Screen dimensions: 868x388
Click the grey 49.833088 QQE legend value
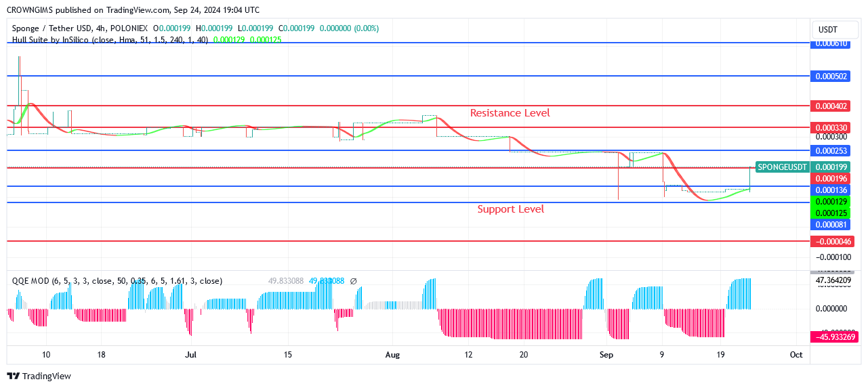(286, 280)
